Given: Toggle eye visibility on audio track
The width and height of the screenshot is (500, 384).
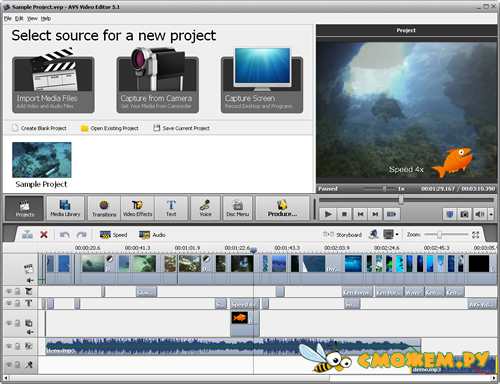Looking at the screenshot, I should tap(9, 346).
